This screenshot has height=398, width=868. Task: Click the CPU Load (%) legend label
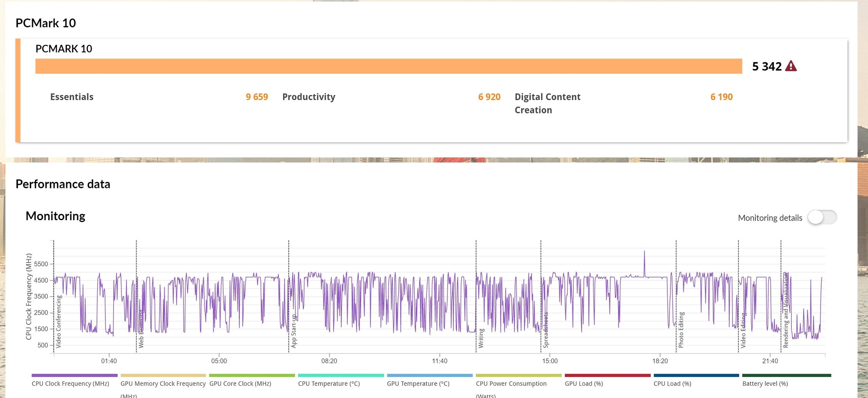pyautogui.click(x=672, y=384)
